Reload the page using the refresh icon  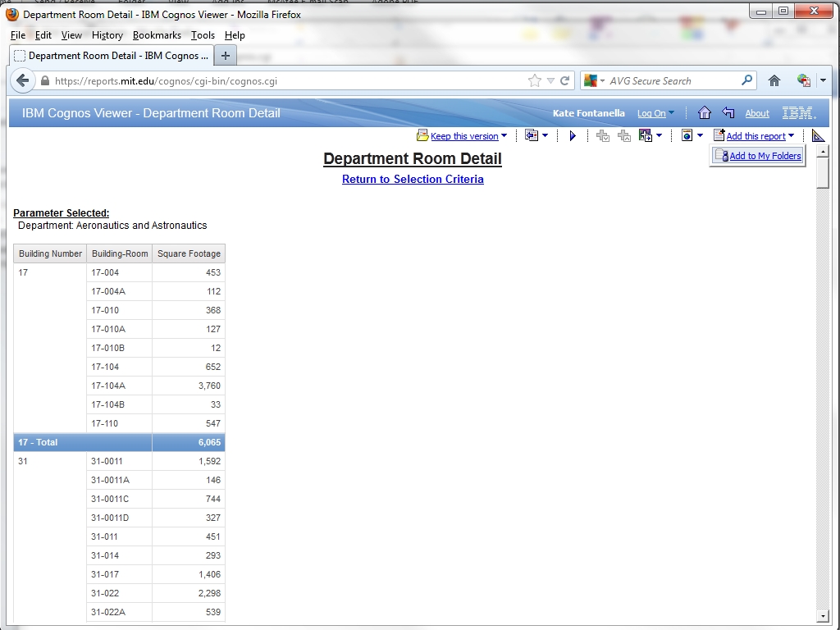pos(564,80)
